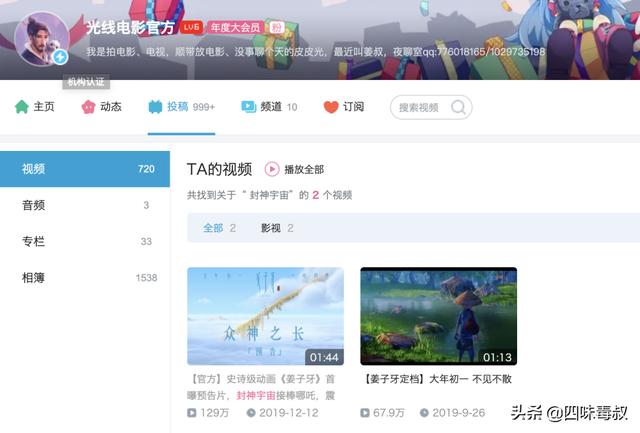
Task: Open the 【姜子牙定档】大年初一 title link
Action: pyautogui.click(x=437, y=379)
